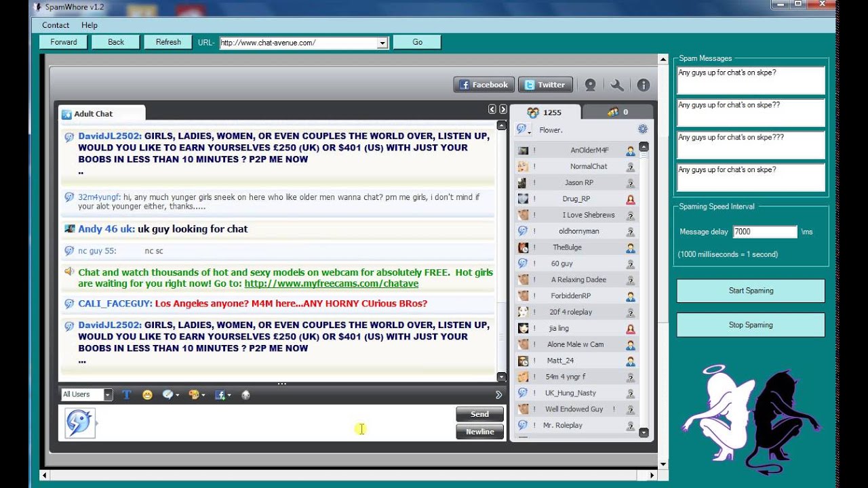Click DavidJL2502's name in first message
Viewport: 868px width, 488px height.
[x=110, y=136]
